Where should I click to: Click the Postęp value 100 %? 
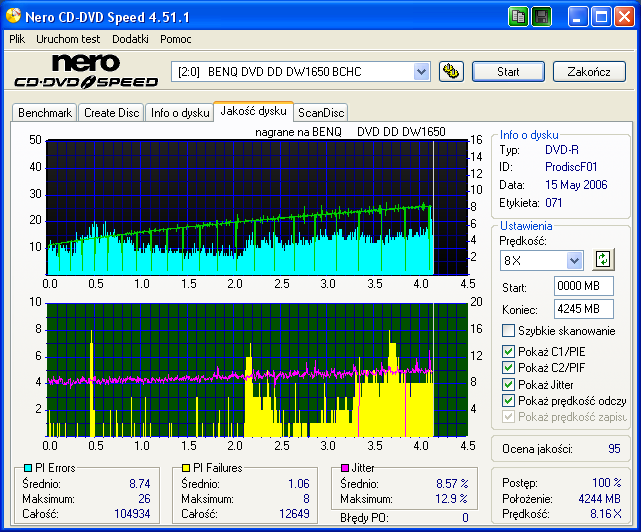tap(607, 483)
